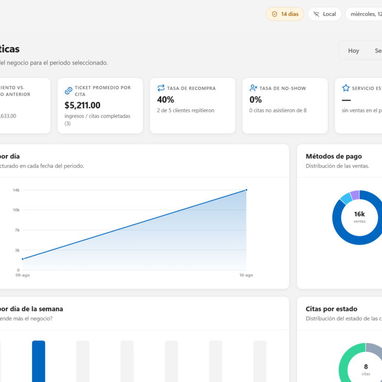The height and width of the screenshot is (382, 382).
Task: Click the no-wifi icon beside Local
Action: tap(316, 14)
